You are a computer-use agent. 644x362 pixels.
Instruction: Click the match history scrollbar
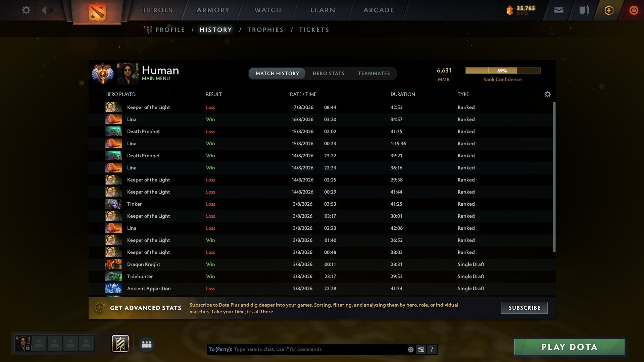(x=554, y=177)
